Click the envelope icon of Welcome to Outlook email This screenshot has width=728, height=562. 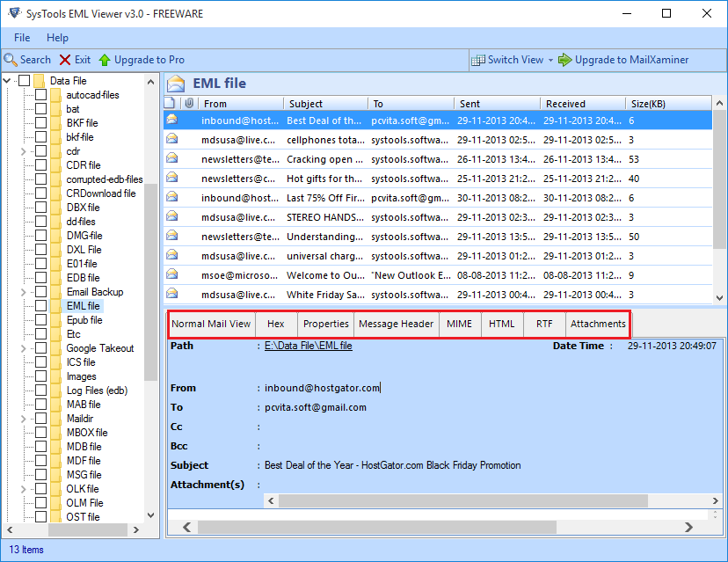(x=172, y=274)
